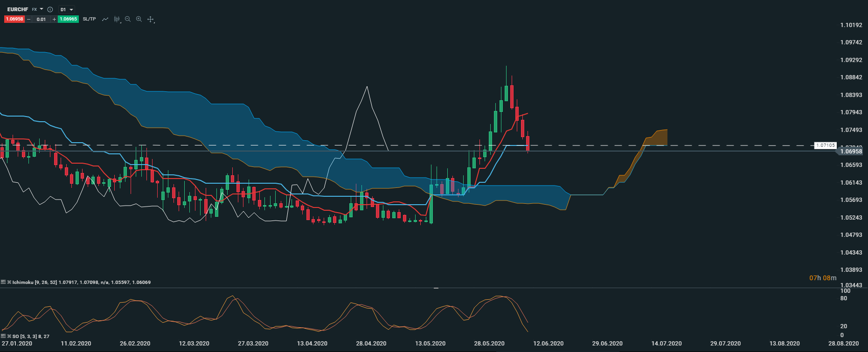Decrease trade volume with minus button
The width and height of the screenshot is (868, 352).
[29, 19]
